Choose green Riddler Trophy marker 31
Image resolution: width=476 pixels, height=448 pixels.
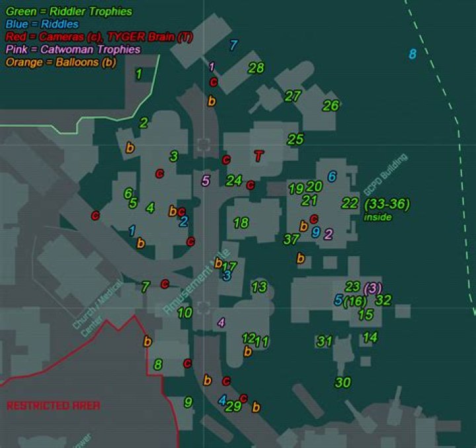tap(325, 341)
